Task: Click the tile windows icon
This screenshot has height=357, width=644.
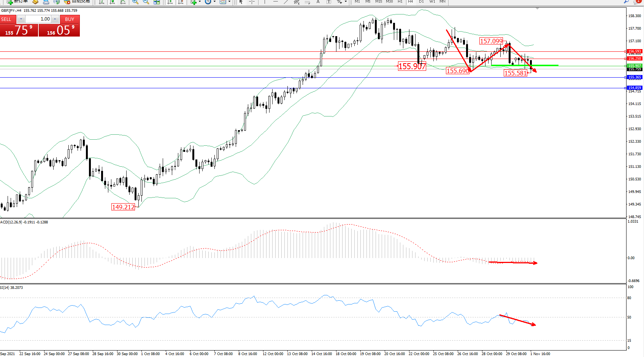Action: [156, 2]
